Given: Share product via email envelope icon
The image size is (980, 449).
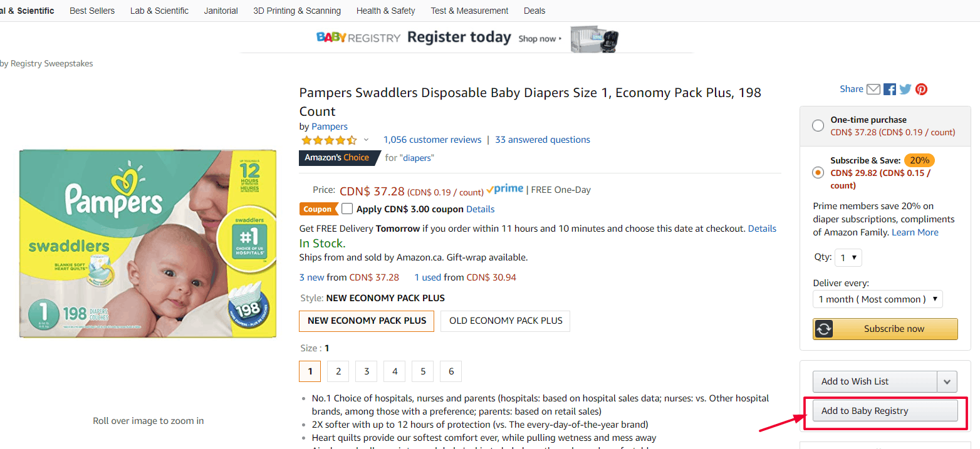Looking at the screenshot, I should point(873,89).
